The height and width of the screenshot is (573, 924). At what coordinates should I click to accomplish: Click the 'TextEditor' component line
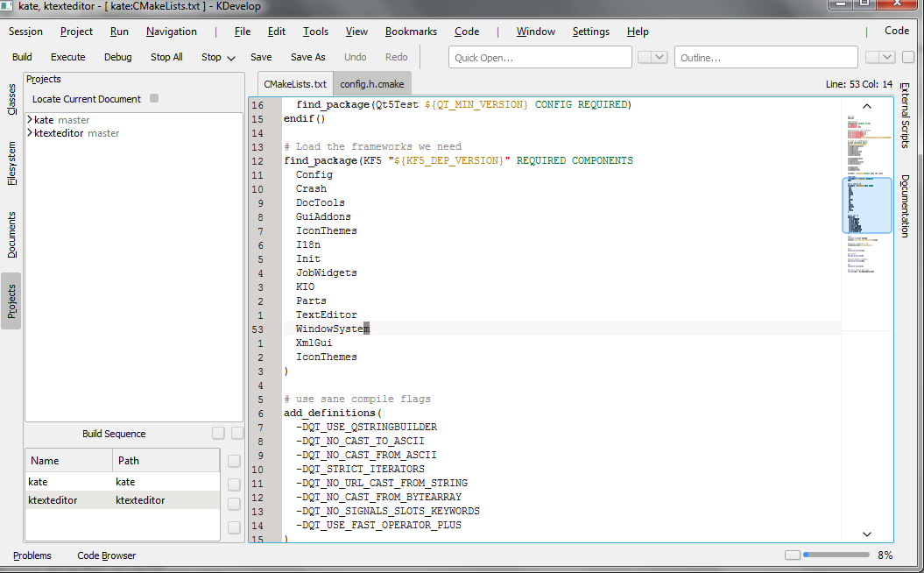[327, 315]
